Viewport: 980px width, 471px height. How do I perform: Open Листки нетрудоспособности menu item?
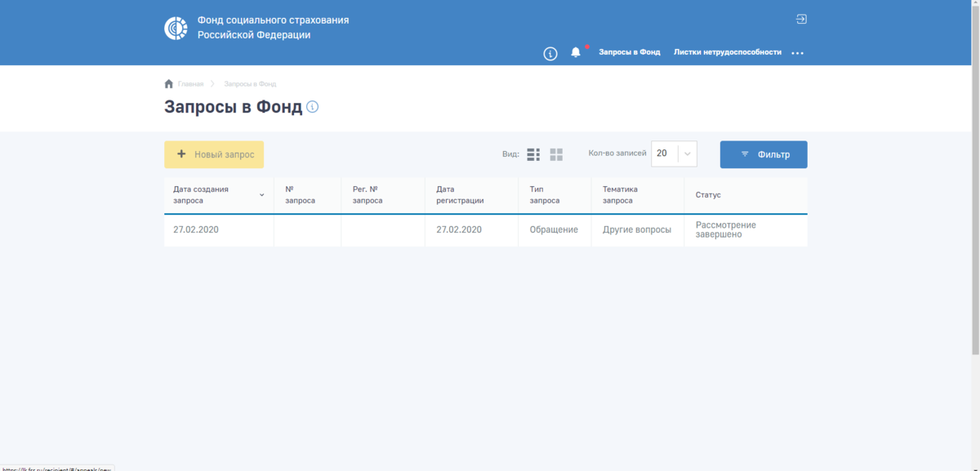coord(728,52)
